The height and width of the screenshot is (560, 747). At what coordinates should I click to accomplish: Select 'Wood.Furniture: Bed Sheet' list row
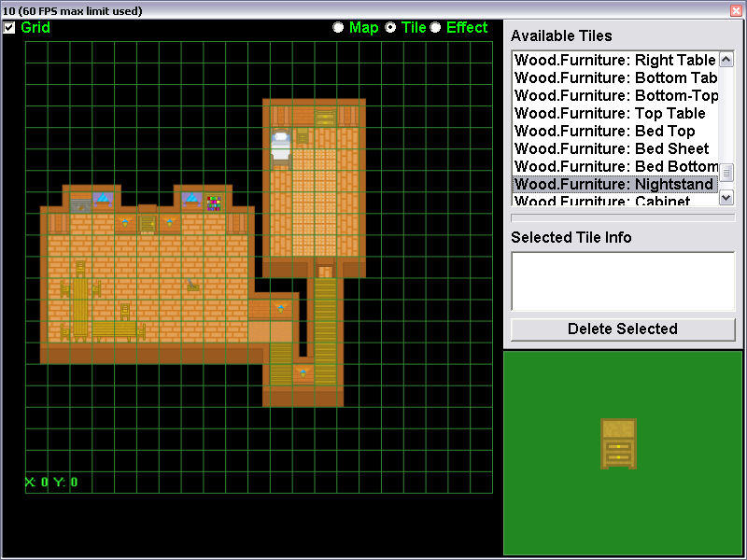615,148
